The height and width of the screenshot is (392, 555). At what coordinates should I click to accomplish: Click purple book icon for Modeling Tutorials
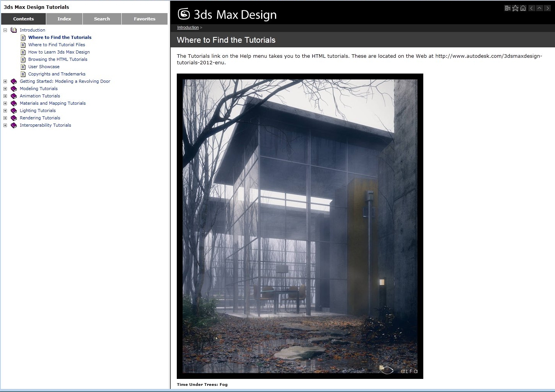tap(14, 89)
